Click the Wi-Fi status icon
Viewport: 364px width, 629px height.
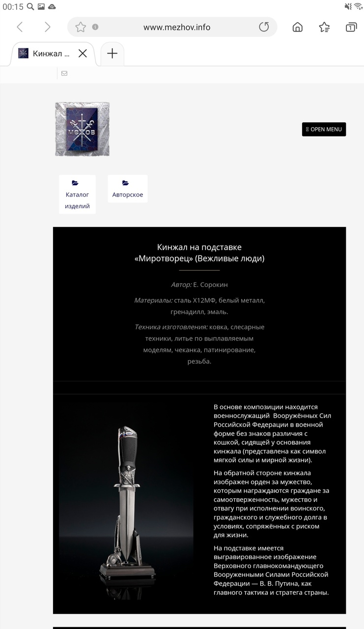point(358,6)
